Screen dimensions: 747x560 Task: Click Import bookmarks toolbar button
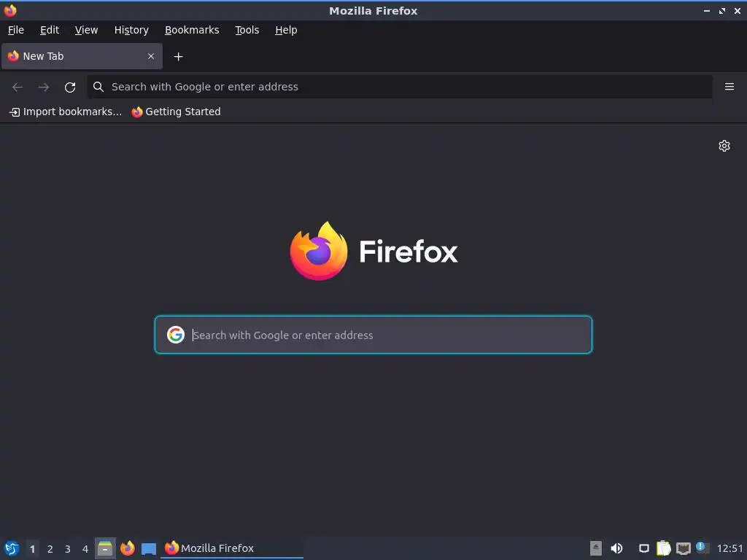[66, 112]
